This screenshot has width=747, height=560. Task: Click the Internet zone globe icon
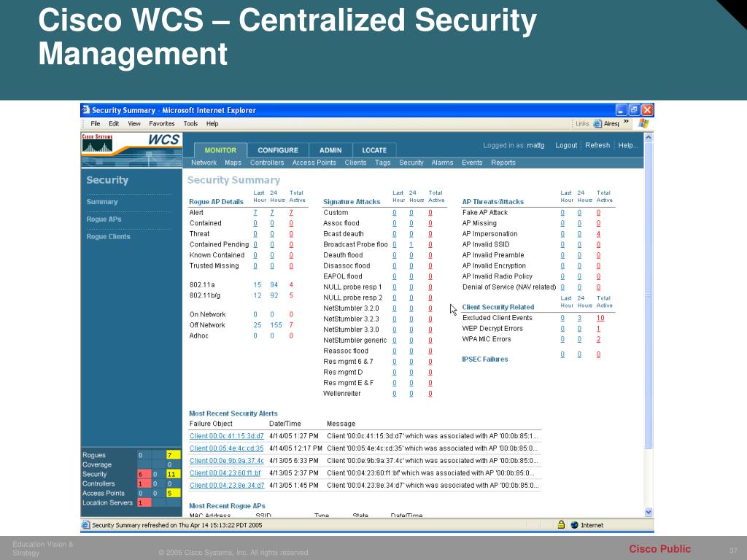[574, 525]
